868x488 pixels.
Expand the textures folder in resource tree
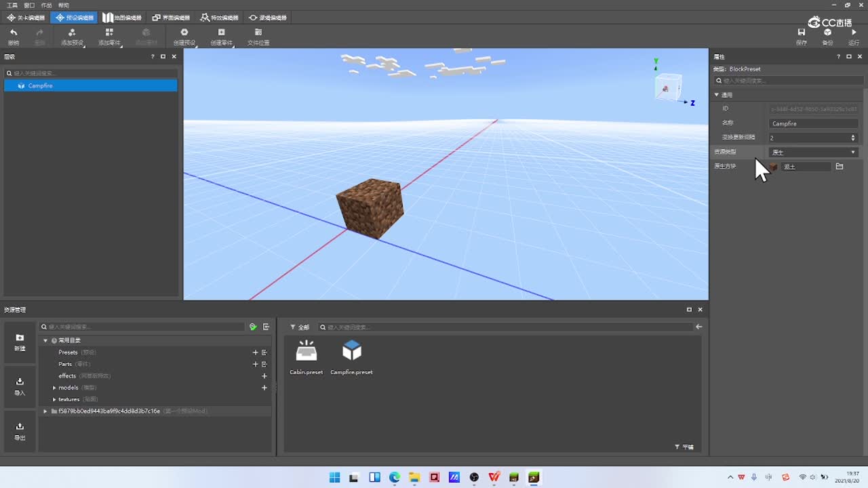pyautogui.click(x=54, y=399)
